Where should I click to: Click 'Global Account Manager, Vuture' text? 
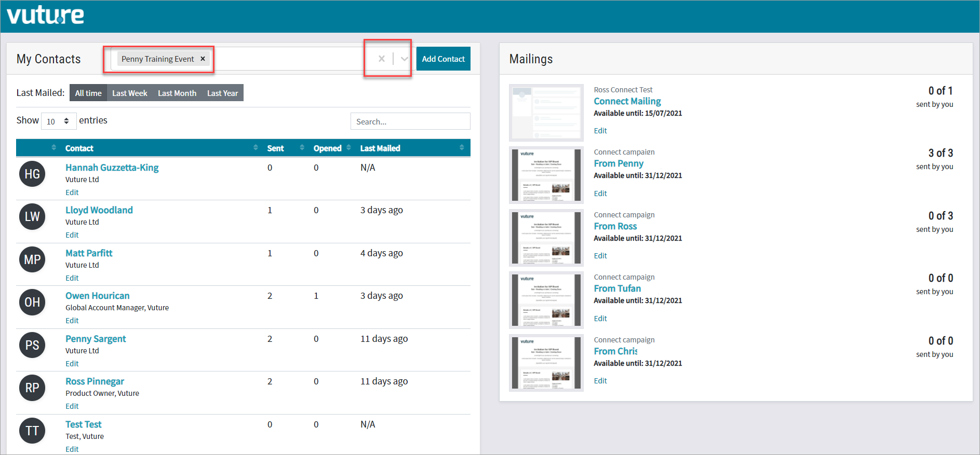coord(117,308)
